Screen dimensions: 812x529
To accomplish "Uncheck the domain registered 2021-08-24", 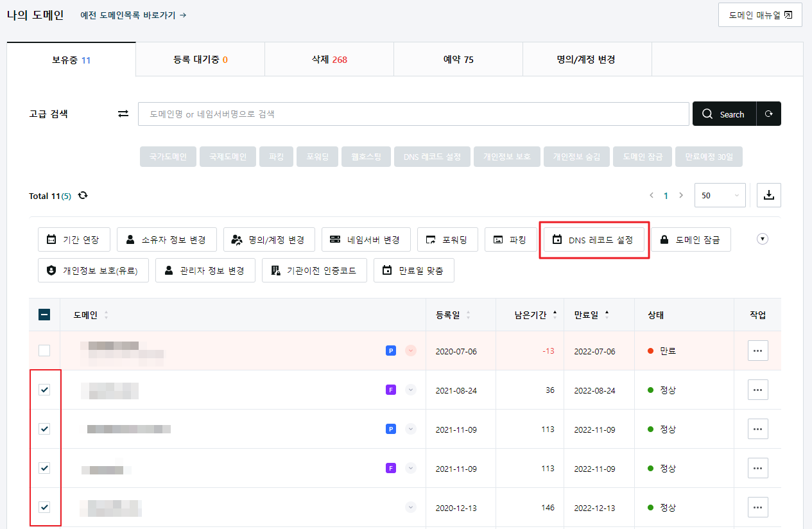I will (x=44, y=390).
